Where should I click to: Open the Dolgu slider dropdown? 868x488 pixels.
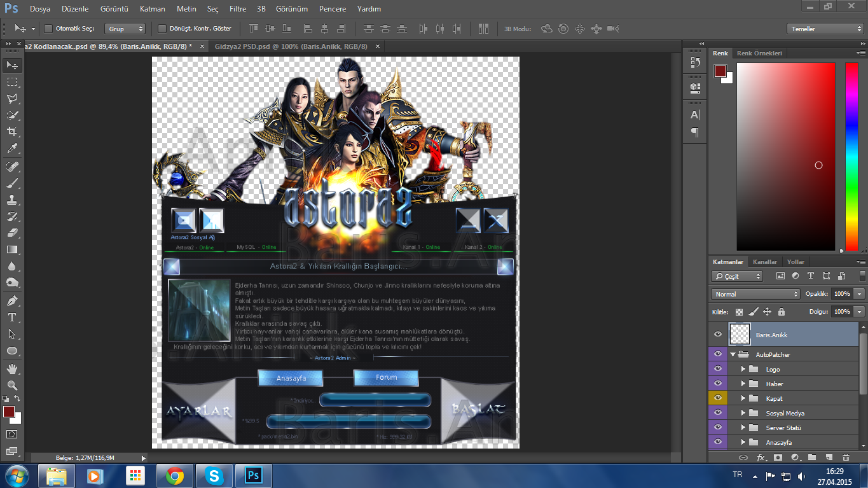(x=860, y=312)
